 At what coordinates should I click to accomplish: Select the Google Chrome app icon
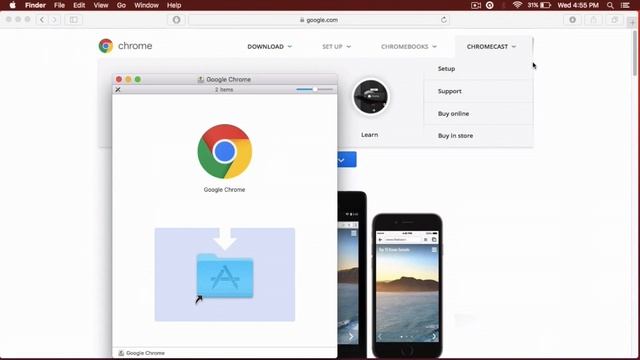pos(224,152)
